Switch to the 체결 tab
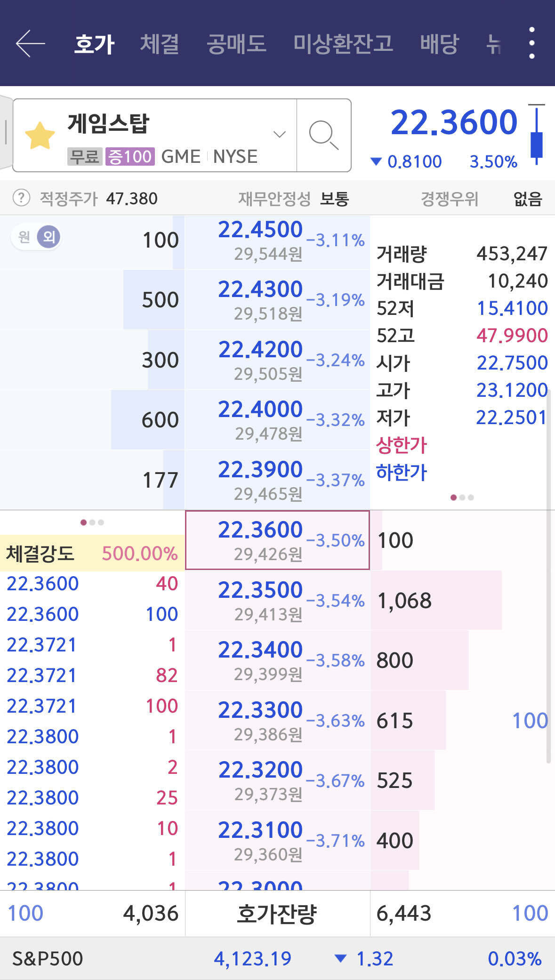 point(159,44)
